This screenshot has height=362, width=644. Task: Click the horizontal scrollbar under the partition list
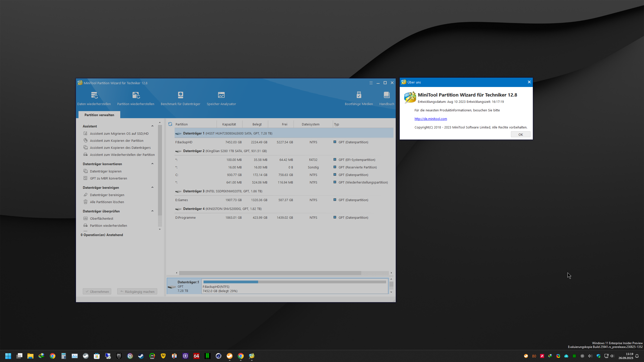270,273
